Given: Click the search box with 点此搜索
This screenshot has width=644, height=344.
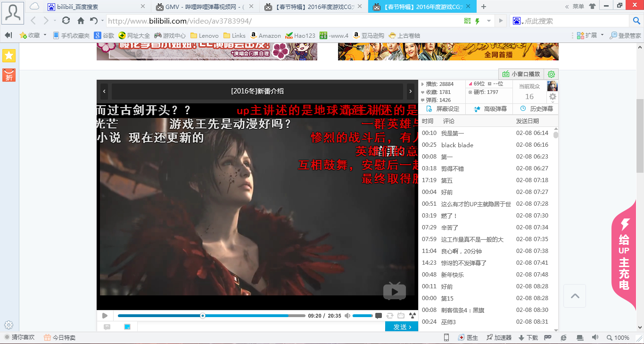Looking at the screenshot, I should pos(575,21).
